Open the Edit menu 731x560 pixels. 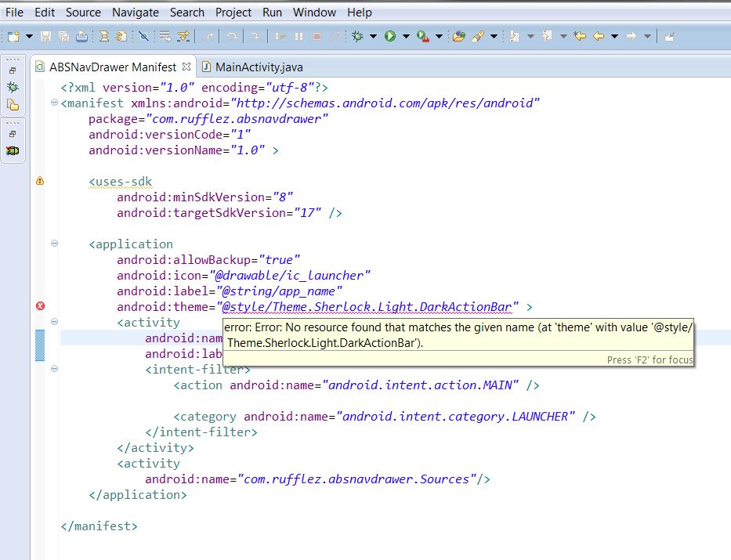click(x=45, y=12)
